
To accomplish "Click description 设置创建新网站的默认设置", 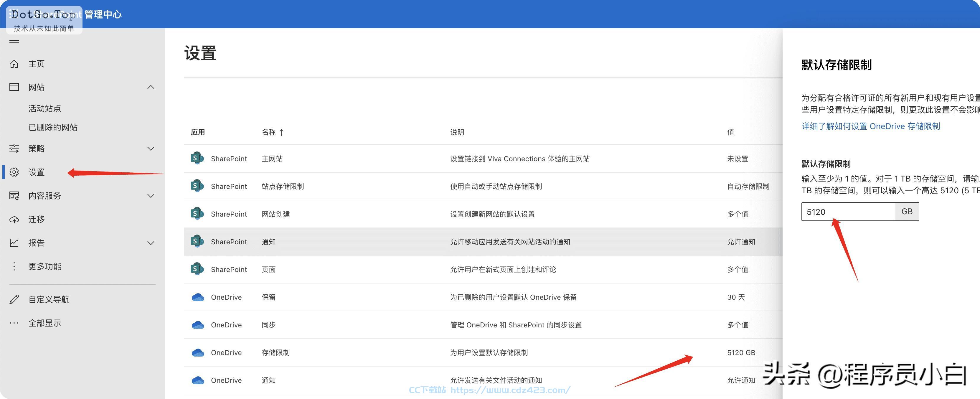I will click(492, 214).
